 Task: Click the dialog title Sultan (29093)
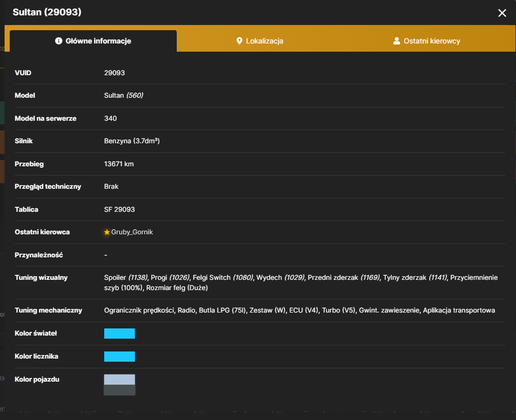pos(47,12)
